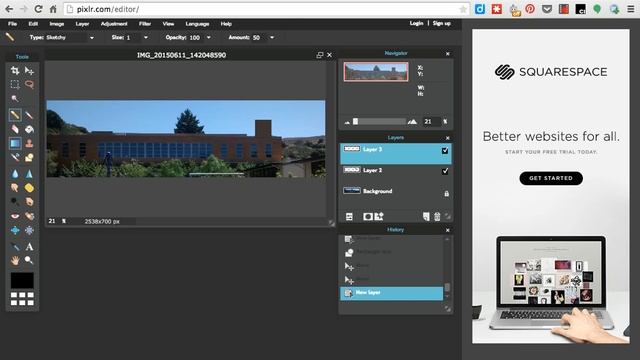Viewport: 640px width, 360px height.
Task: Toggle Layer 3 visibility checkbox
Action: (x=445, y=151)
